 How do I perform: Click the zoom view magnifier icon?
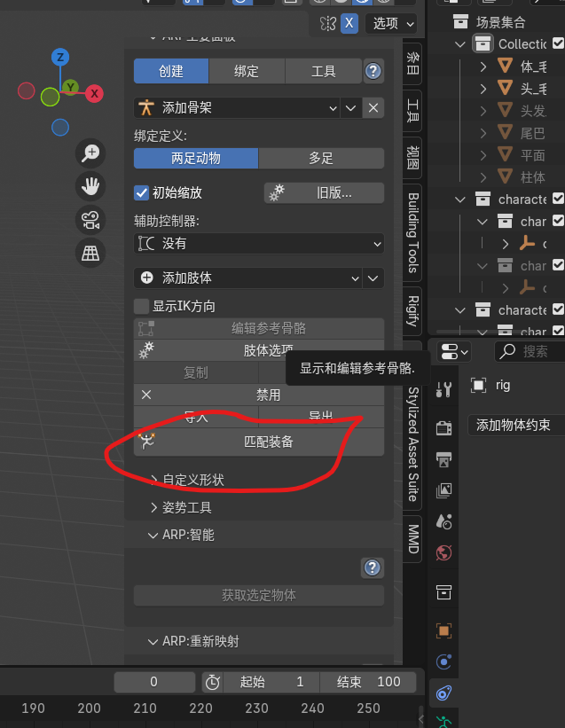click(90, 153)
